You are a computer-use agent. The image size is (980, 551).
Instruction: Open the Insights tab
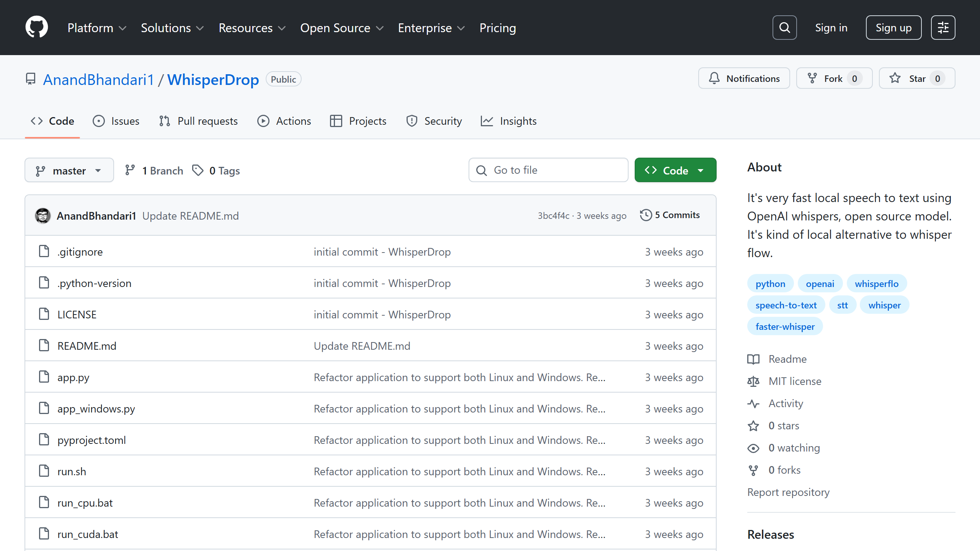point(509,121)
